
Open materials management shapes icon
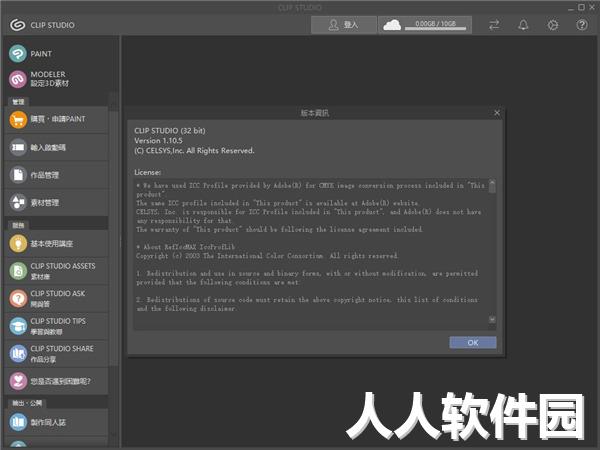coord(57,202)
